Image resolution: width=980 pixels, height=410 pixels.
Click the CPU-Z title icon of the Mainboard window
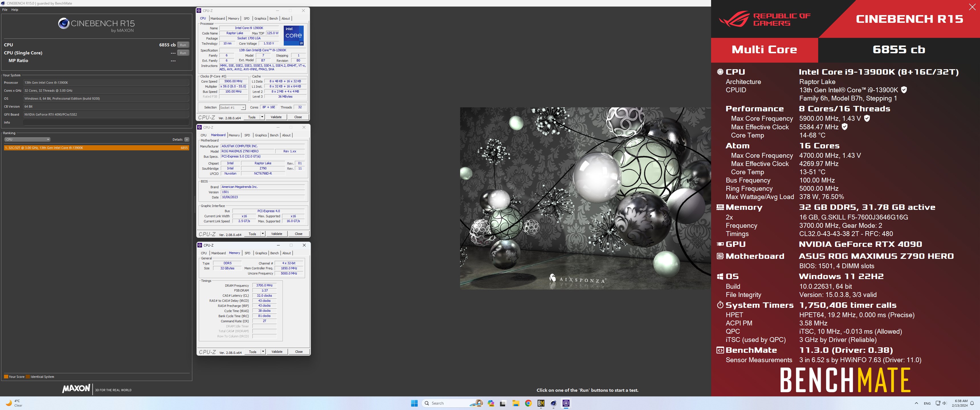(x=199, y=127)
